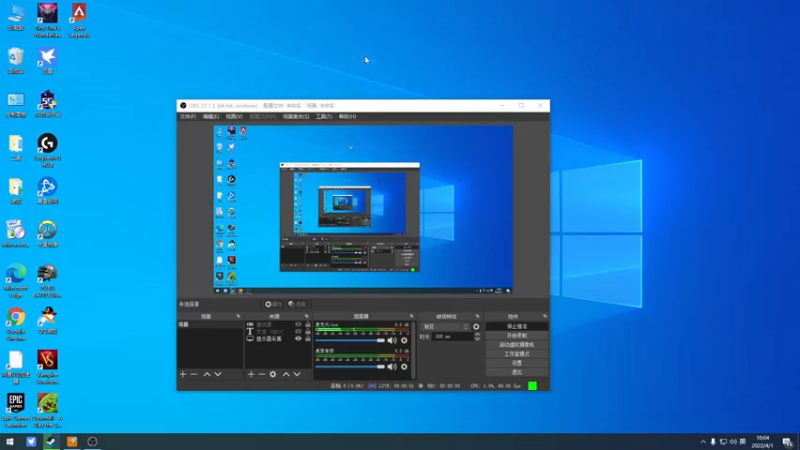Open source properties gear in Sources toolbar
The image size is (800, 450).
coord(273,374)
